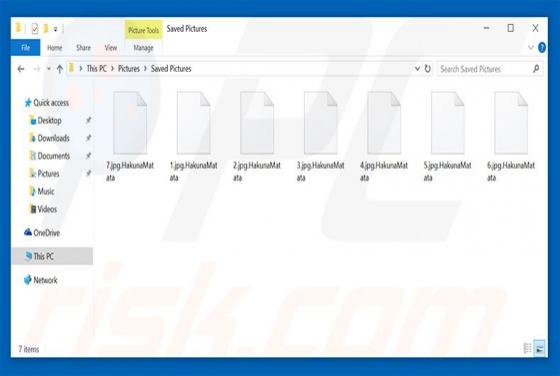This screenshot has width=560, height=376.
Task: Open the Help question mark icon
Action: tap(542, 47)
